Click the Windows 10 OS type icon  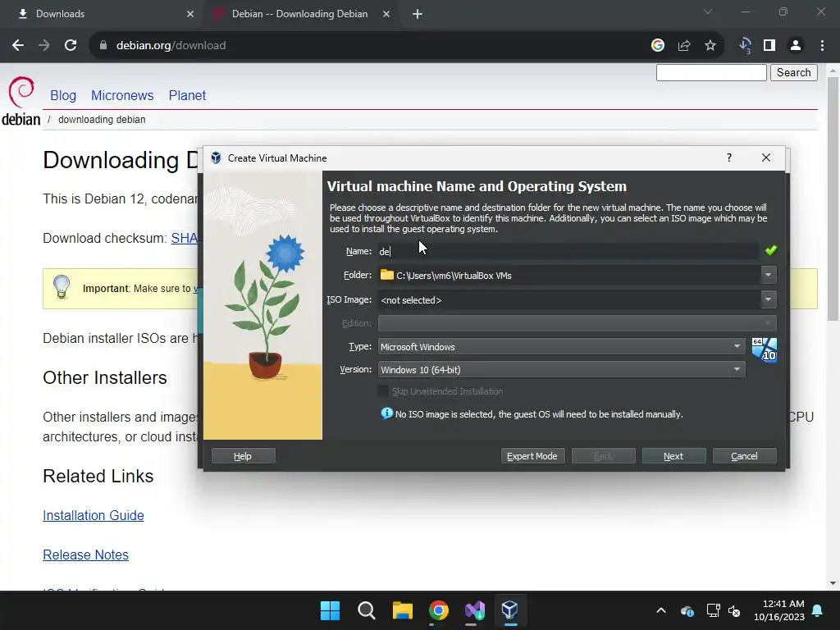point(765,349)
